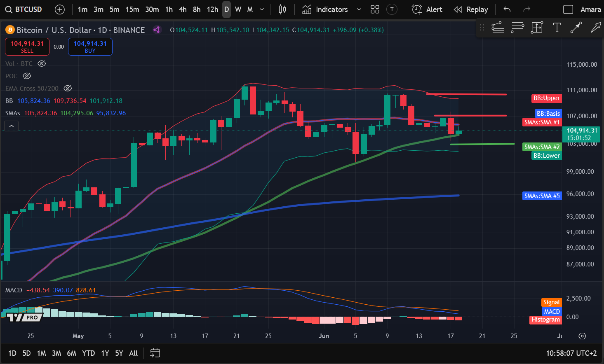Click the BB:Basis price label
This screenshot has width=604, height=364.
coord(548,113)
